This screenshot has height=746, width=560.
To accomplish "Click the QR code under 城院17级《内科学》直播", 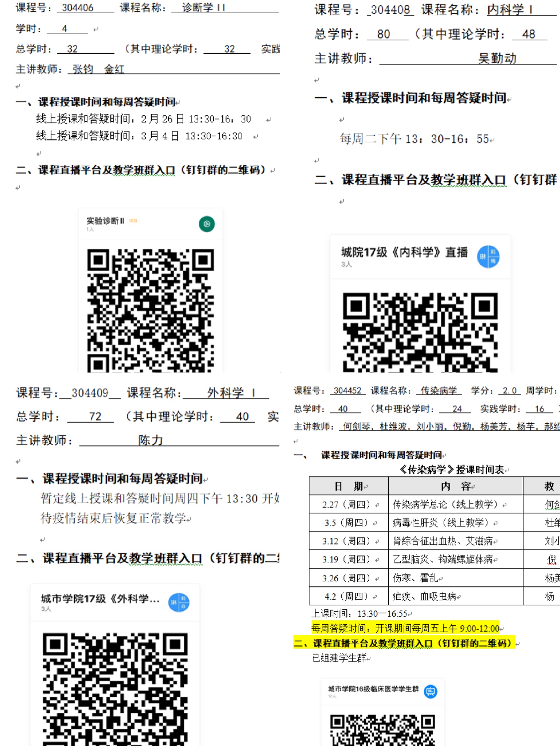I will 420,332.
